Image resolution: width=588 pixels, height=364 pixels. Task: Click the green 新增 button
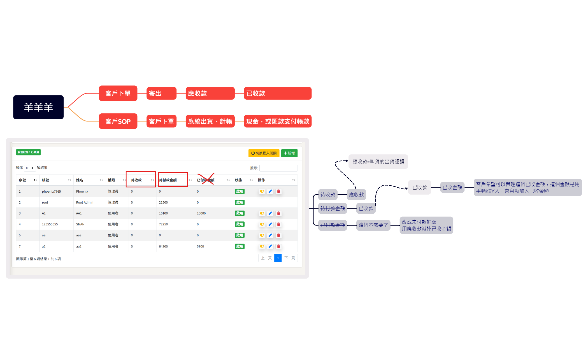289,153
